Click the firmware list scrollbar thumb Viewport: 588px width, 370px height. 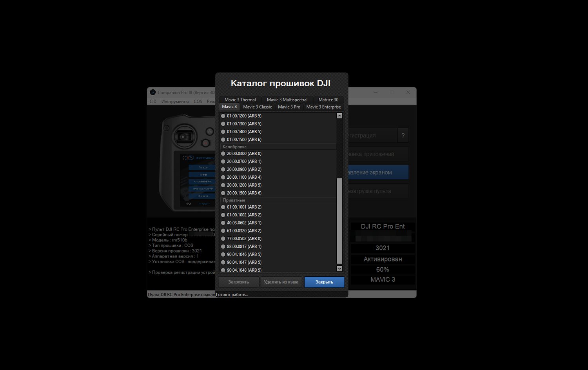(339, 221)
